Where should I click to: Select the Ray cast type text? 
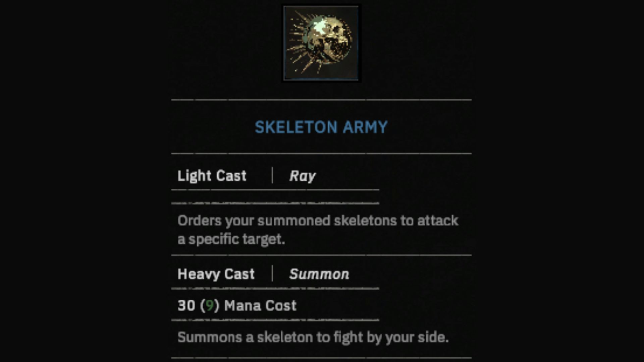(303, 176)
